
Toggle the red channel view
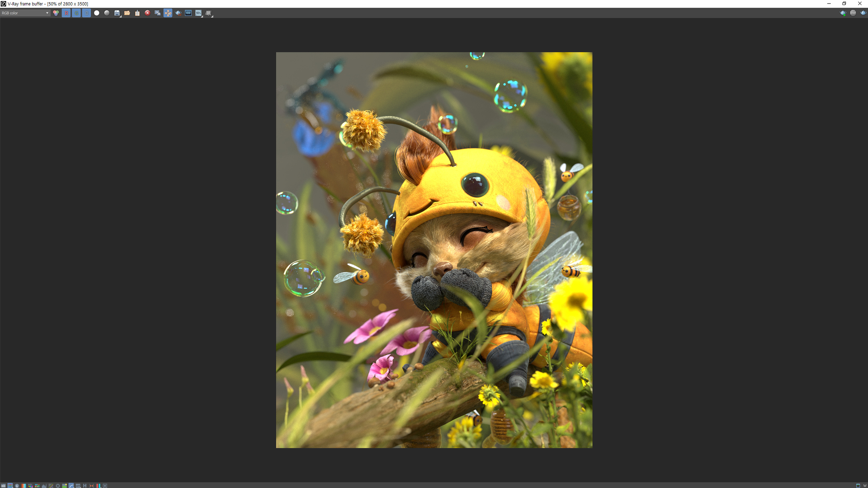click(66, 13)
